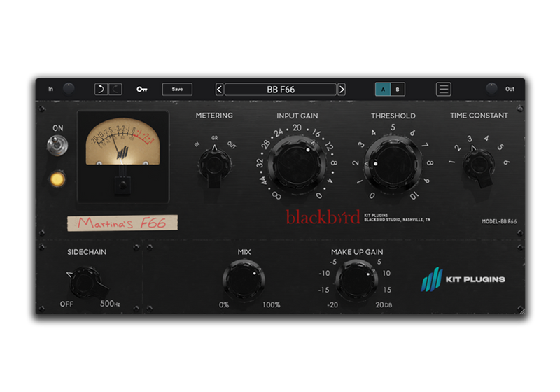Select Time Constant position 4
The width and height of the screenshot is (560, 392).
pos(486,138)
